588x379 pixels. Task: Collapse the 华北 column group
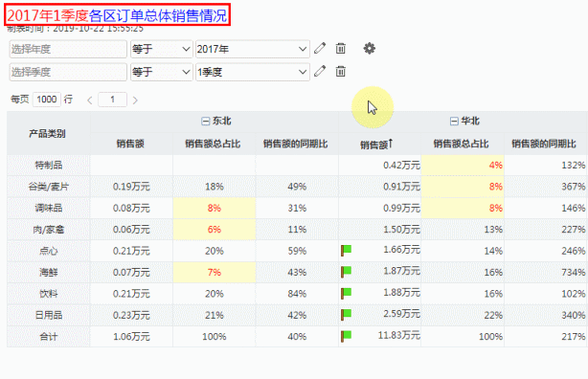[454, 122]
